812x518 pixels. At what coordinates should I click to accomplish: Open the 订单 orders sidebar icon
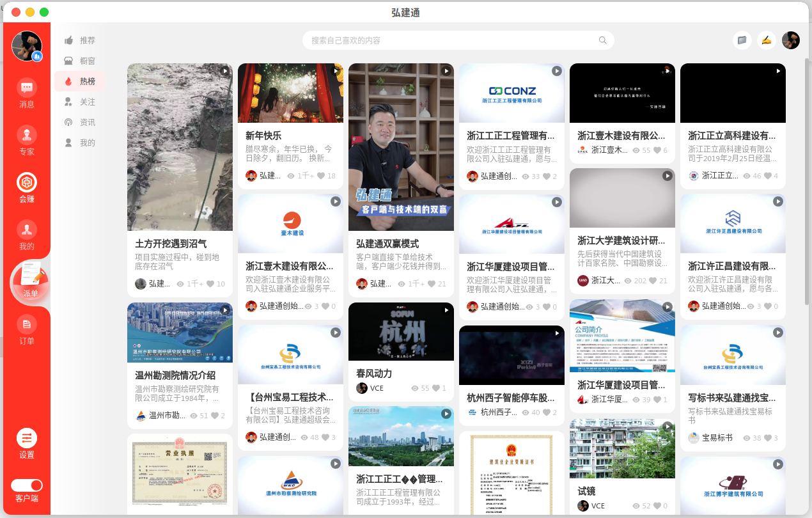tap(27, 325)
